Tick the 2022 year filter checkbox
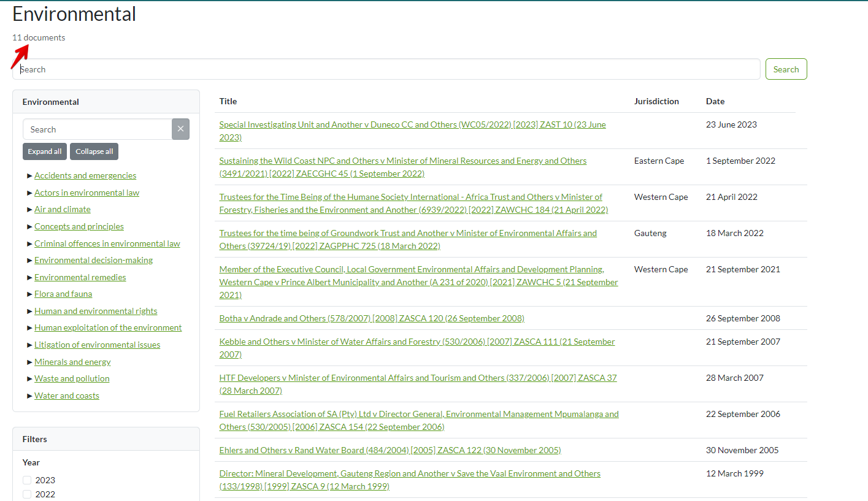Screen dimensions: 868x501 click(27, 494)
